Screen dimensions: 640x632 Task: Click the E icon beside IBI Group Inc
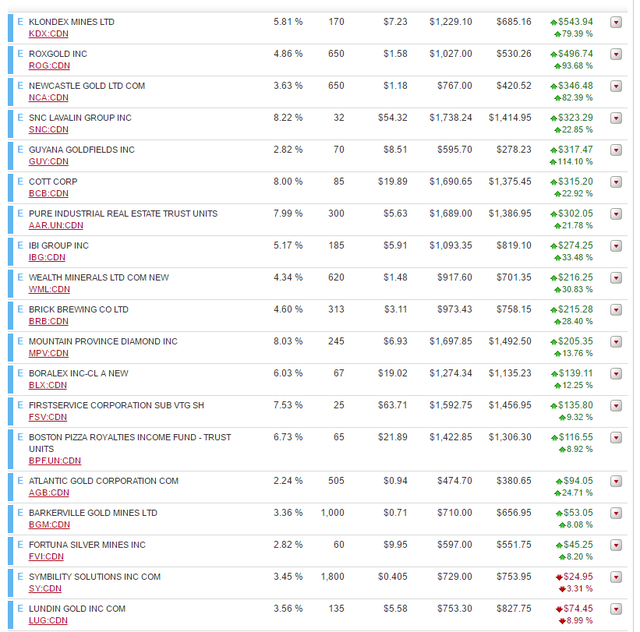coord(20,245)
